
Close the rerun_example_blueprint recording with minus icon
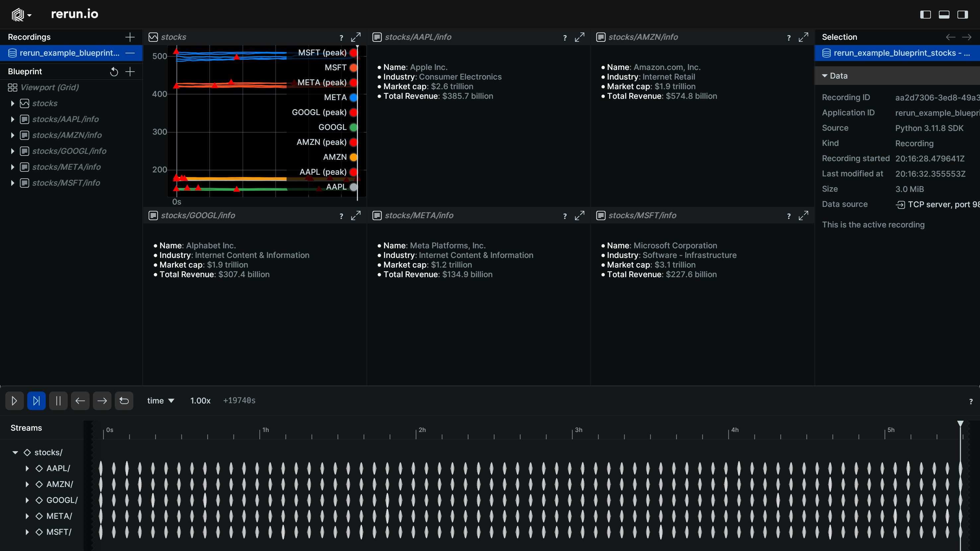pos(130,53)
